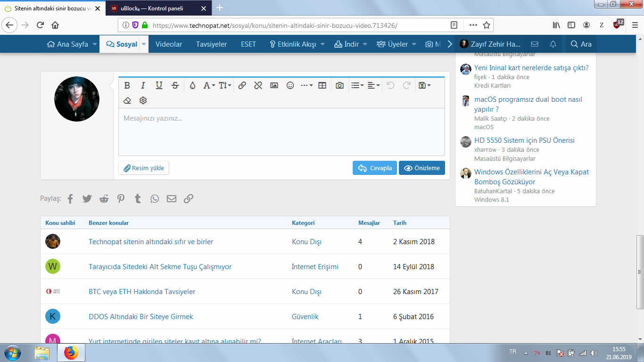Viewport: 644px width, 362px height.
Task: Insert media with the camera icon
Action: (339, 85)
